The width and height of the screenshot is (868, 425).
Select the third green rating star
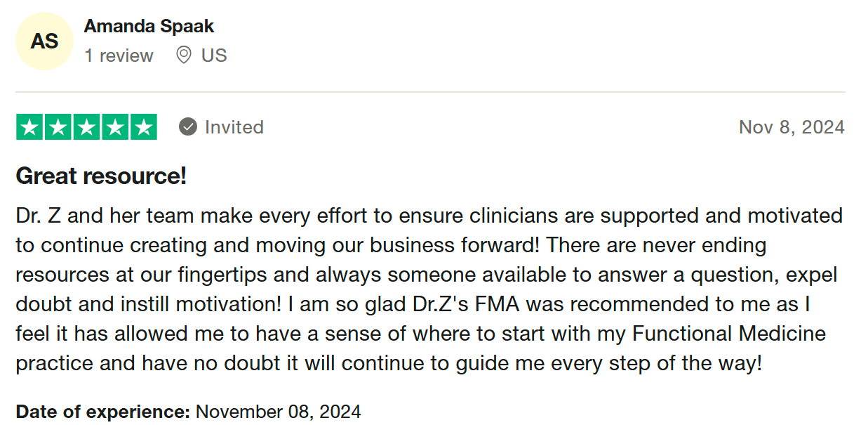86,127
